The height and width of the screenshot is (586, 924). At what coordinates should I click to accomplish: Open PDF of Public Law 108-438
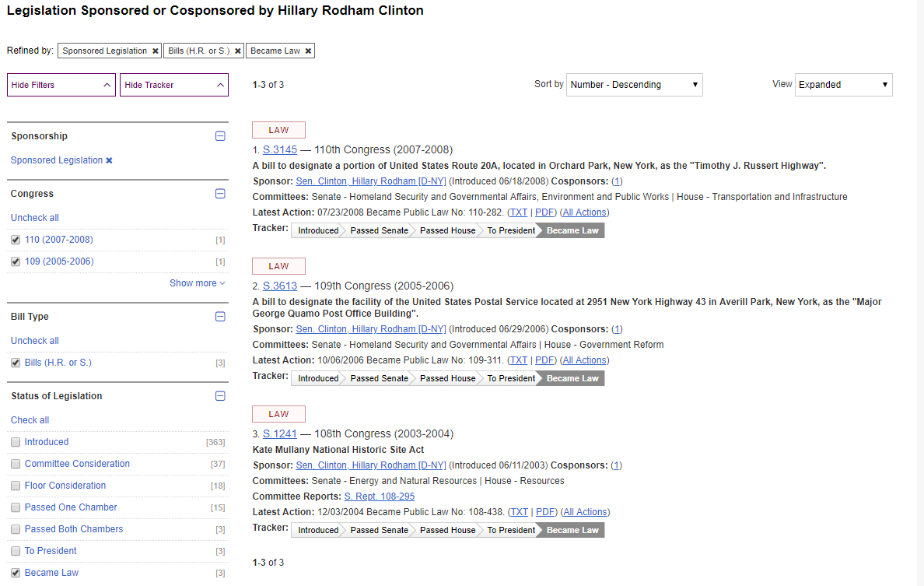[545, 512]
